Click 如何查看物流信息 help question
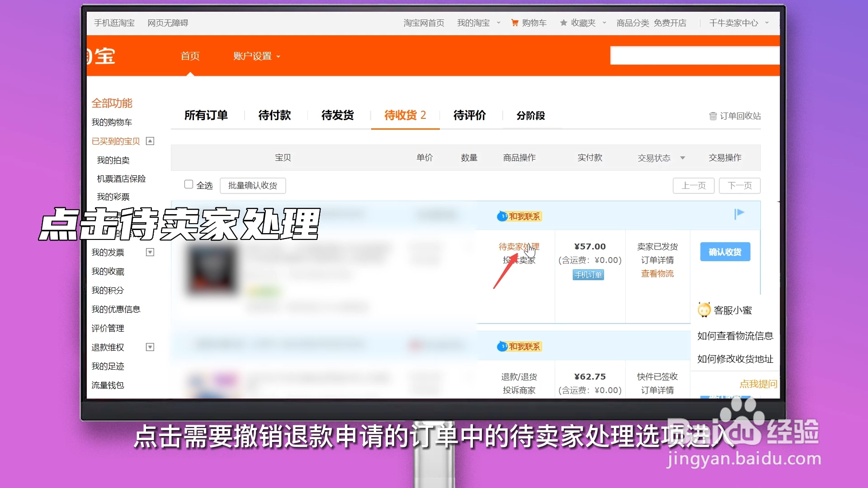 (735, 336)
